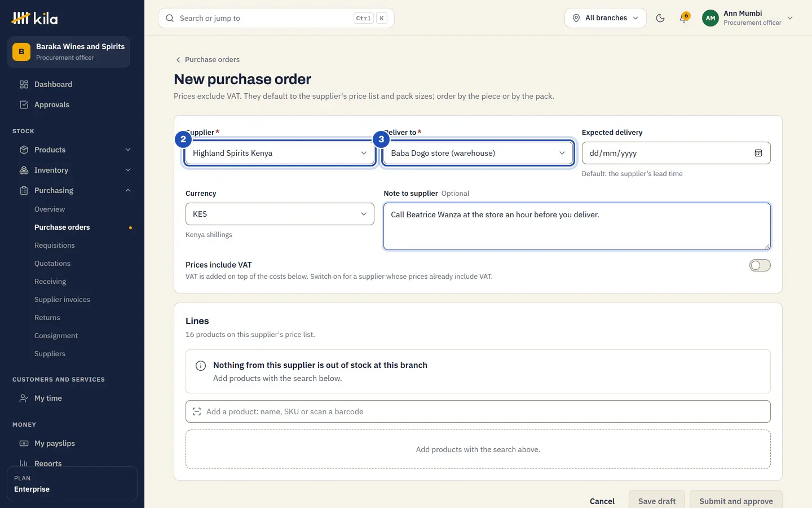The width and height of the screenshot is (812, 508).
Task: Go back to Purchase orders breadcrumb
Action: click(x=208, y=59)
